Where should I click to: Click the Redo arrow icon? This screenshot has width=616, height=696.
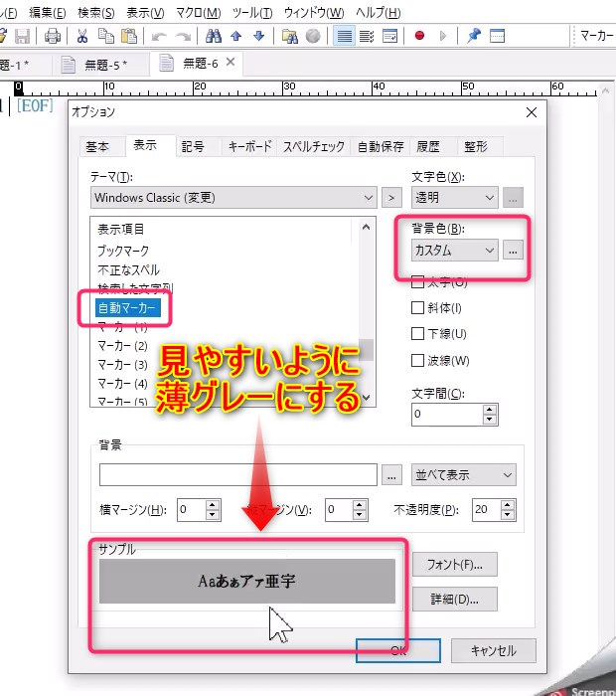183,37
